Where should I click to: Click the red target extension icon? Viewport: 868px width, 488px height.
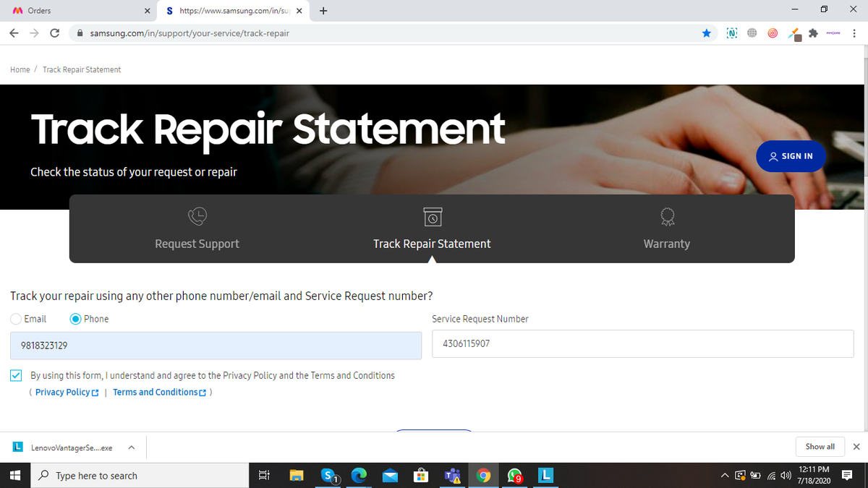773,33
